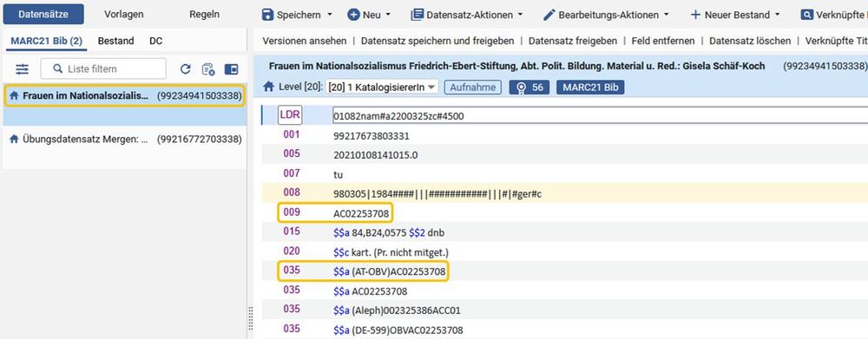Screen dimensions: 868x339
Task: Open the Regeln tab
Action: (x=204, y=15)
